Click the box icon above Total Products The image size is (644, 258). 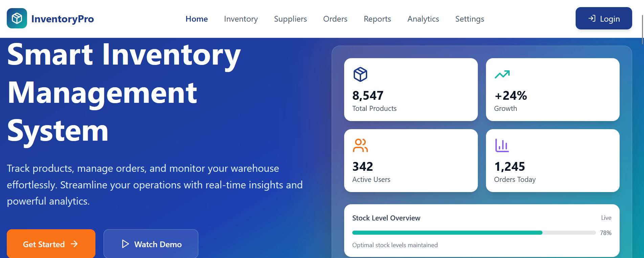(360, 74)
